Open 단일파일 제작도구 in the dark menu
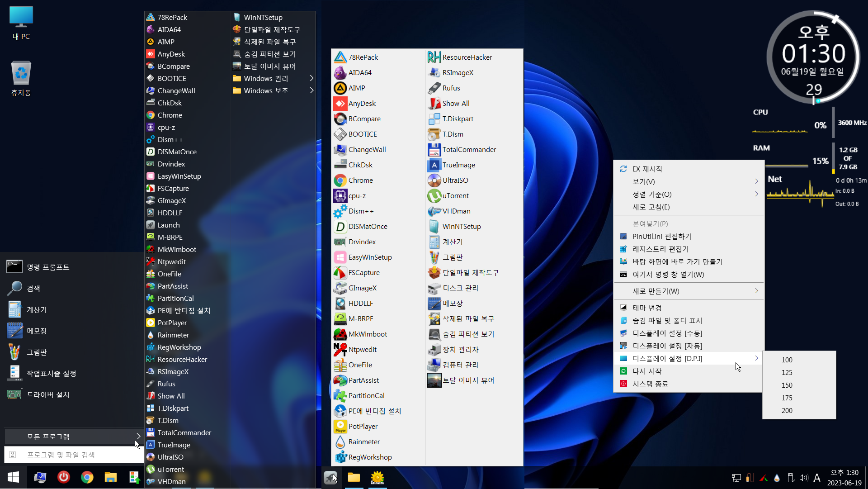This screenshot has width=868, height=489. click(274, 29)
